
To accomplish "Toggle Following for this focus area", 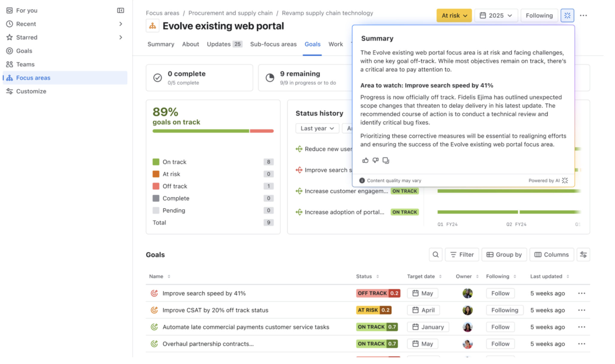I will 539,15.
